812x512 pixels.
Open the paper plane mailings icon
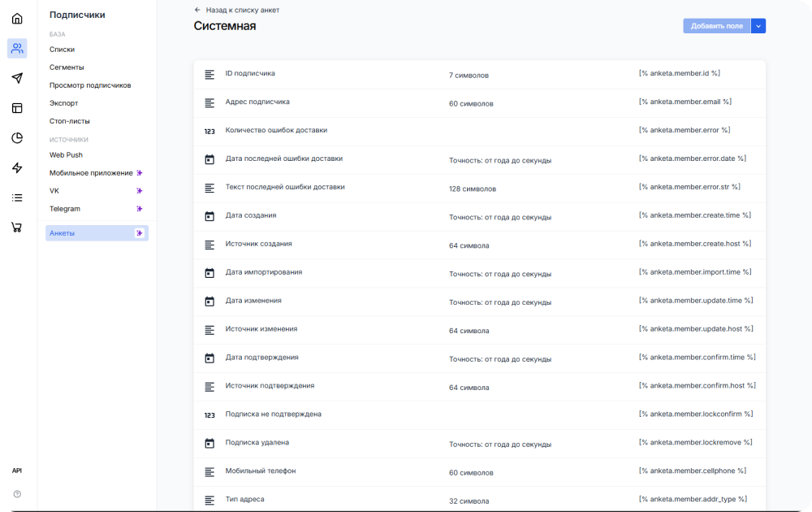pyautogui.click(x=17, y=78)
